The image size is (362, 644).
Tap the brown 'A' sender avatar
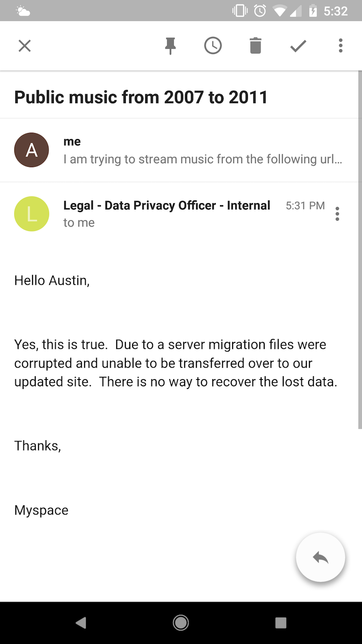32,150
